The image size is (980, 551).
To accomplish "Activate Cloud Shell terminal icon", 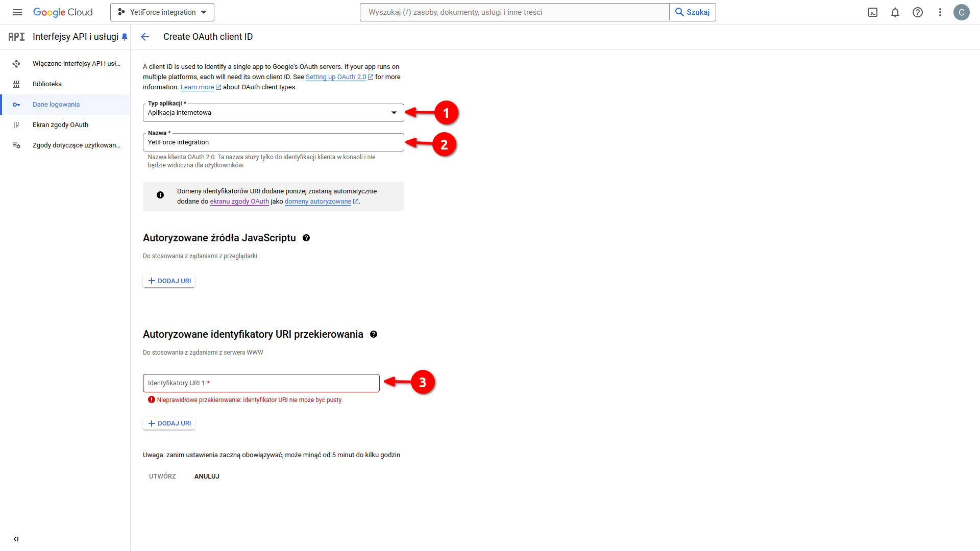I will pyautogui.click(x=873, y=12).
